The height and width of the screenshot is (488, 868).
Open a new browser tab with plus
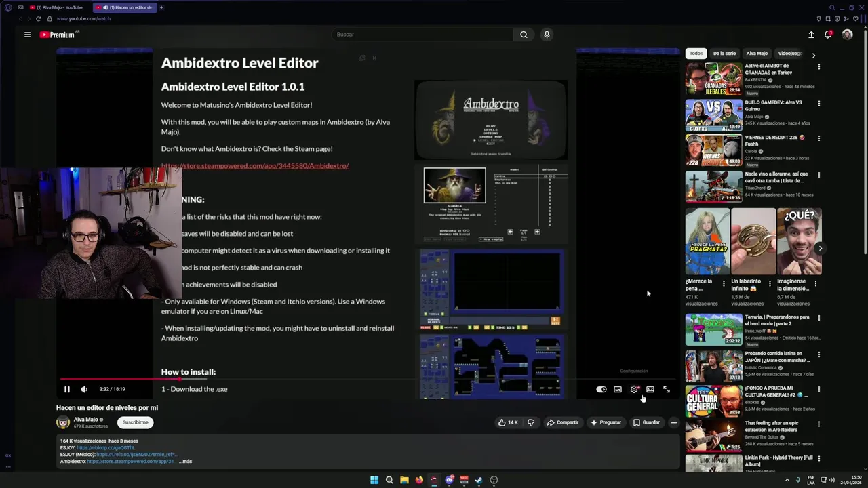click(x=161, y=7)
